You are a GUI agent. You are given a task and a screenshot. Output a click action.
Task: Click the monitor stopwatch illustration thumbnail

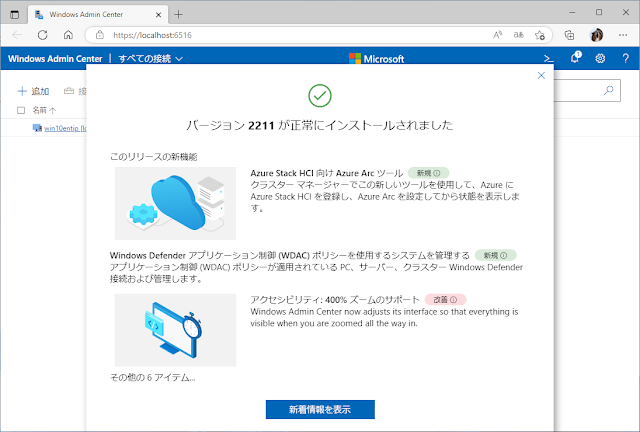point(175,330)
